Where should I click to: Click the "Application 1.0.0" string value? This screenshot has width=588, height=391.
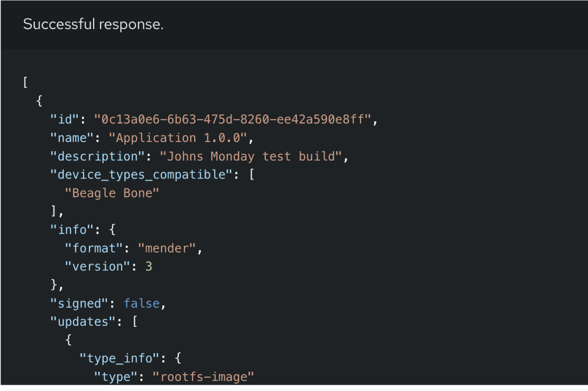point(178,138)
